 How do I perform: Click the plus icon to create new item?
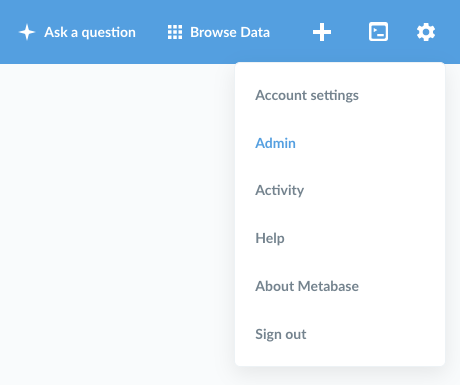point(322,32)
